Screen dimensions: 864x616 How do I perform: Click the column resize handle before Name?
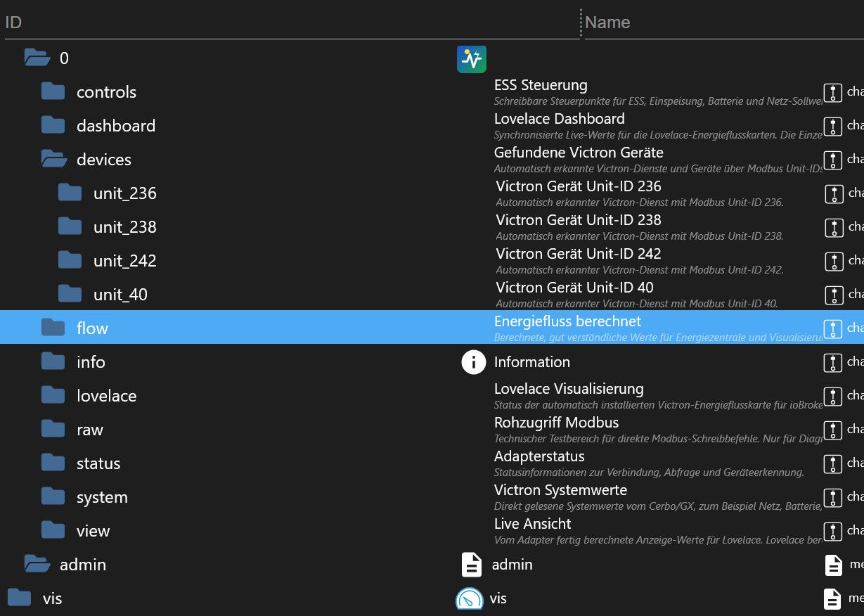[581, 23]
